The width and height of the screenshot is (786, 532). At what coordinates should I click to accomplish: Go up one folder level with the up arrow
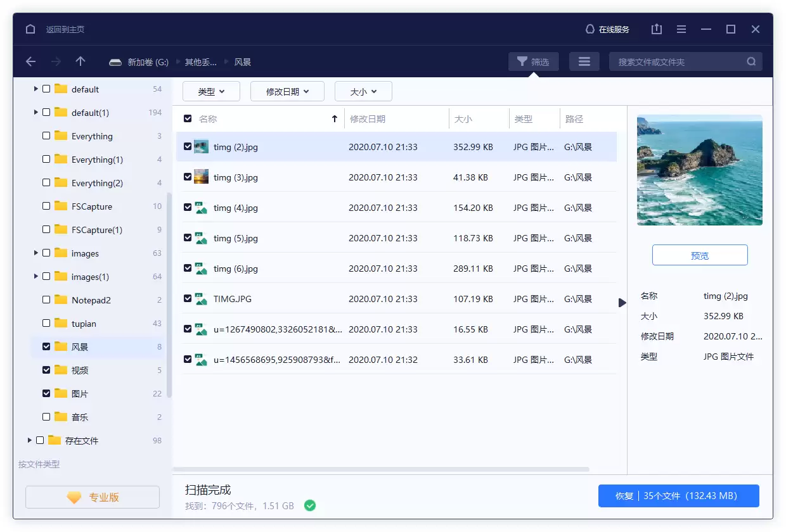(80, 61)
